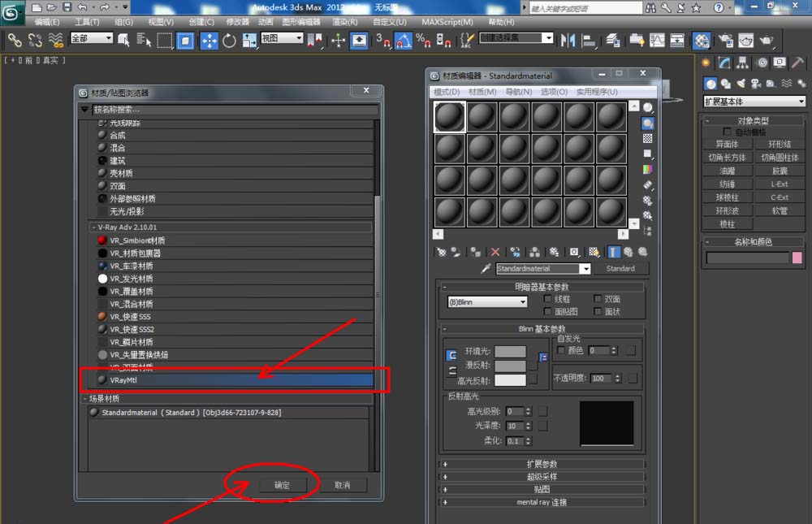The height and width of the screenshot is (524, 812).
Task: Open the Render Setup teapot icon
Action: coord(724,41)
